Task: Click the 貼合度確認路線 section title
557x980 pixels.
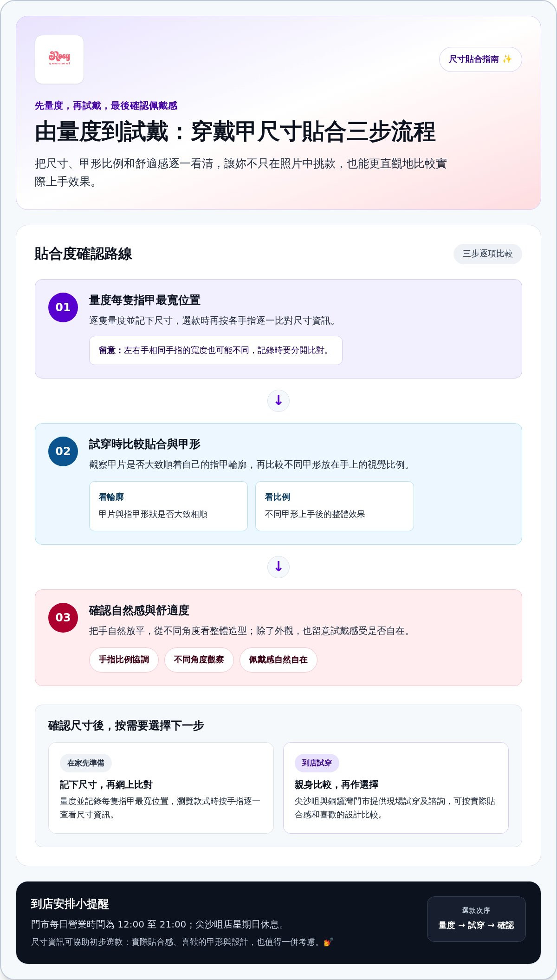Action: [84, 254]
